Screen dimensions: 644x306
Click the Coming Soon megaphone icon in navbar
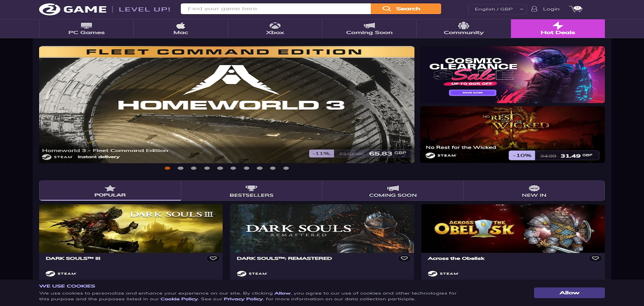[x=369, y=25]
